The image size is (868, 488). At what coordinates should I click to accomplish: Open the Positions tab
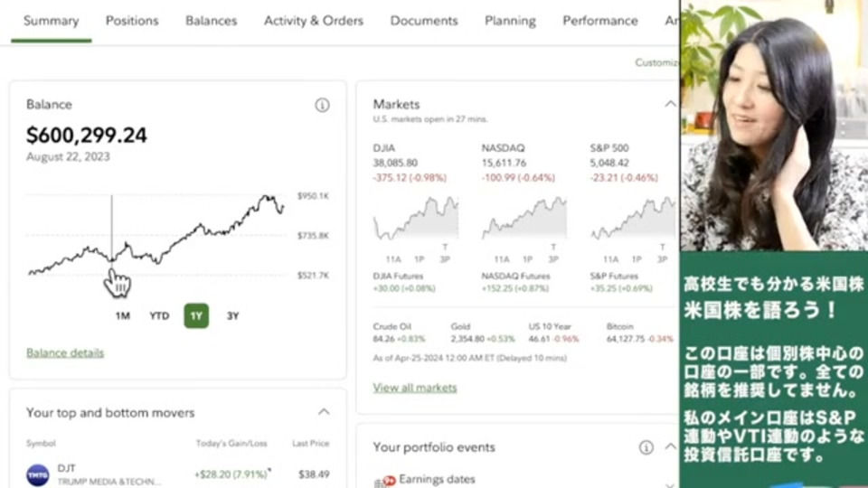pos(132,21)
